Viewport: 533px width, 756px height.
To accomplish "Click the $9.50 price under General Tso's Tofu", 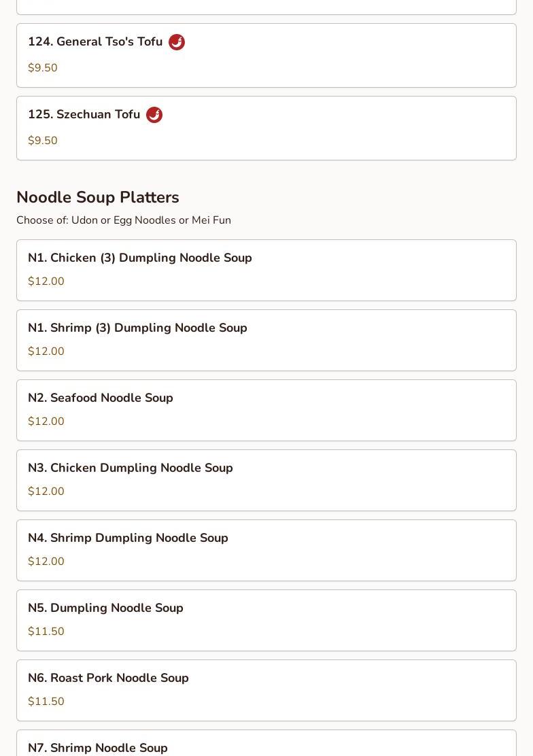I will pos(43,68).
